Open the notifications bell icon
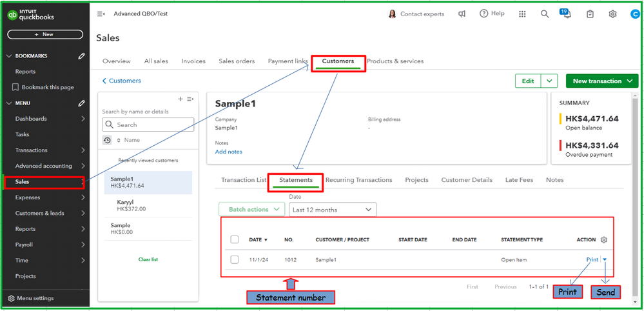Screen dimensions: 644x311 567,15
